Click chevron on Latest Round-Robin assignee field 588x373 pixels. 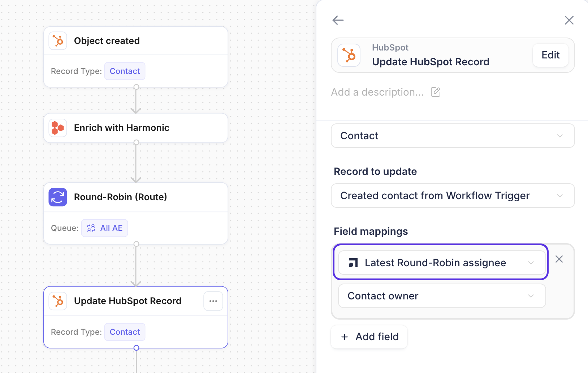tap(531, 263)
